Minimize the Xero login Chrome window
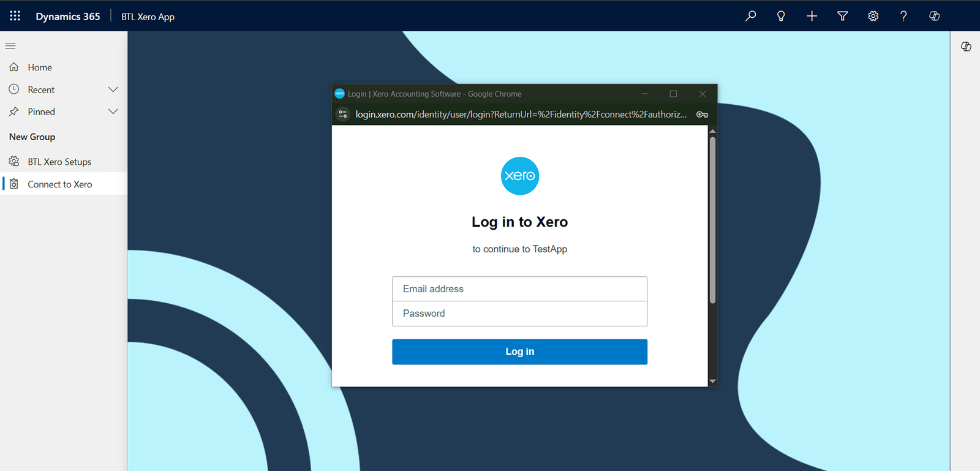 (644, 94)
